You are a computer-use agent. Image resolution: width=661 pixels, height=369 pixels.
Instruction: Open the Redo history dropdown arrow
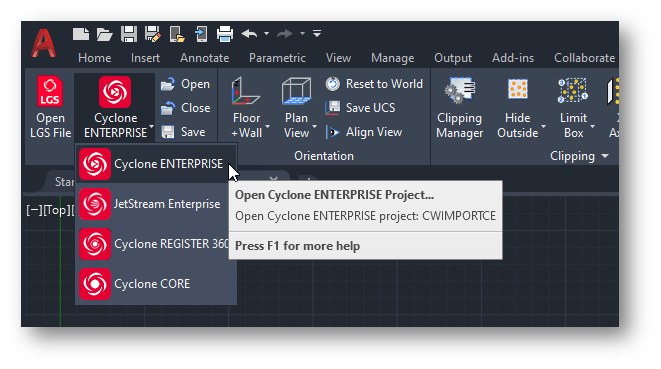[302, 33]
